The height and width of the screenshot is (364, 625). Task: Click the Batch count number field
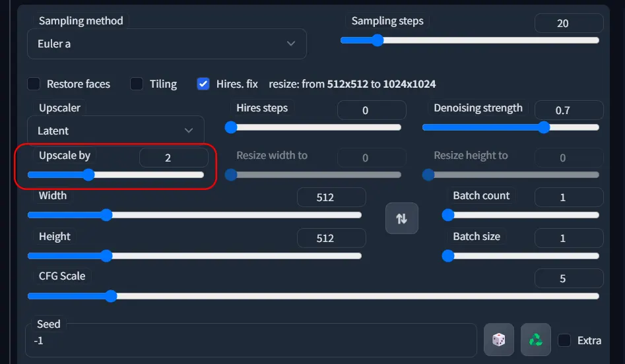click(x=569, y=197)
